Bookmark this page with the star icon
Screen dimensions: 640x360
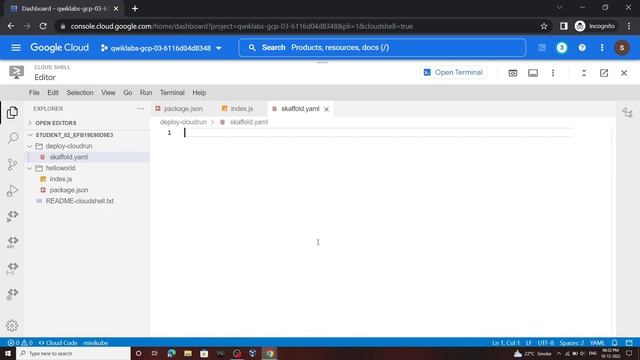544,26
